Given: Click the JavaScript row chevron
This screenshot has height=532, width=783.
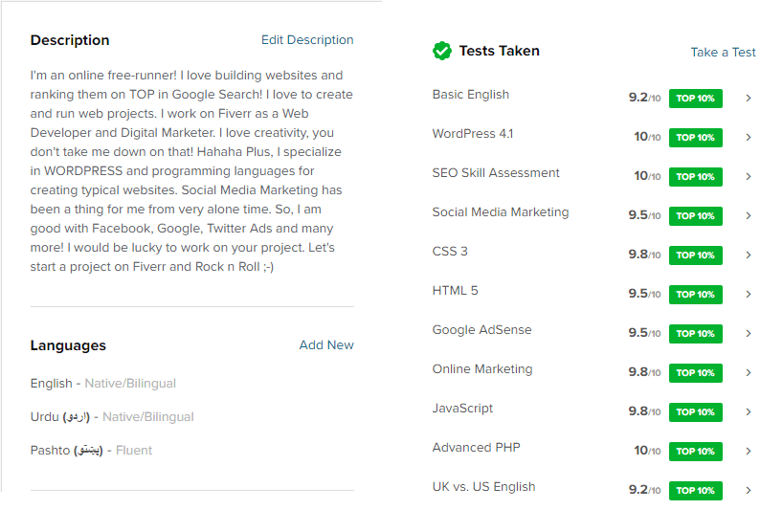Looking at the screenshot, I should pos(748,411).
